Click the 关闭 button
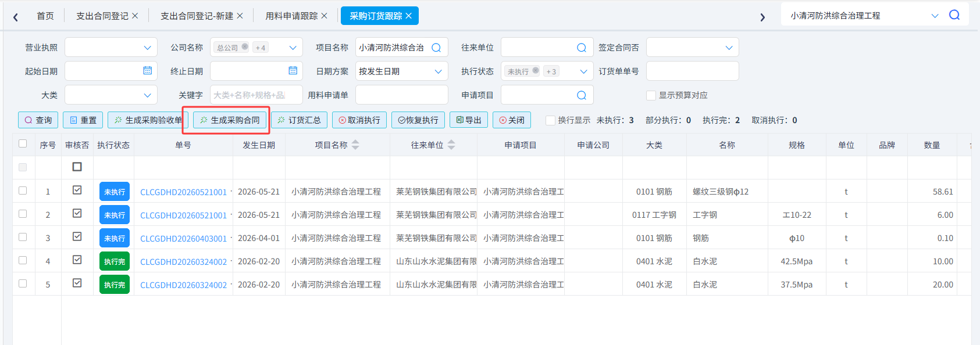The image size is (980, 345). pos(512,120)
